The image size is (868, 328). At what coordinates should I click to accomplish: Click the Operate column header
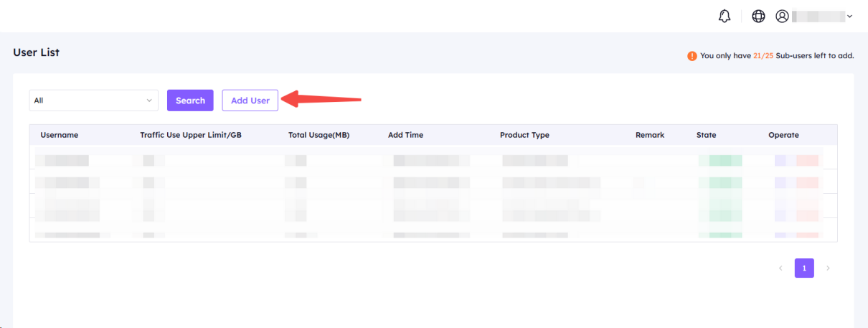pyautogui.click(x=783, y=135)
